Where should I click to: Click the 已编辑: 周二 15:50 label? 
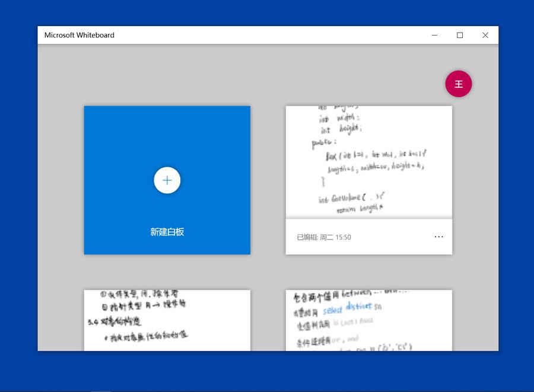324,237
